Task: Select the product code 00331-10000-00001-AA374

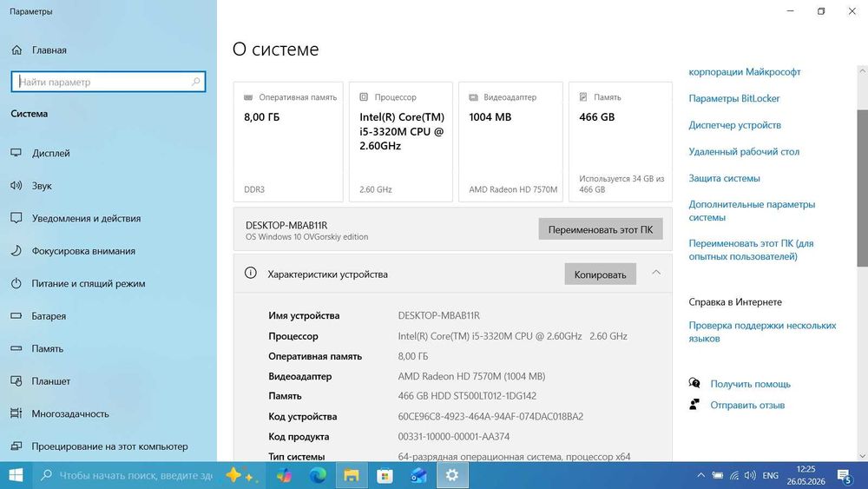Action: 453,436
